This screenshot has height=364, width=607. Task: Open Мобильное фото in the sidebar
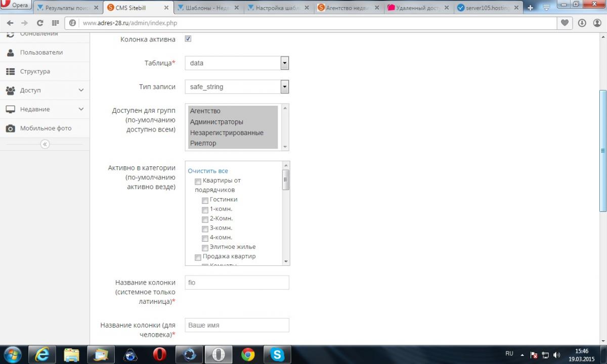[x=45, y=128]
